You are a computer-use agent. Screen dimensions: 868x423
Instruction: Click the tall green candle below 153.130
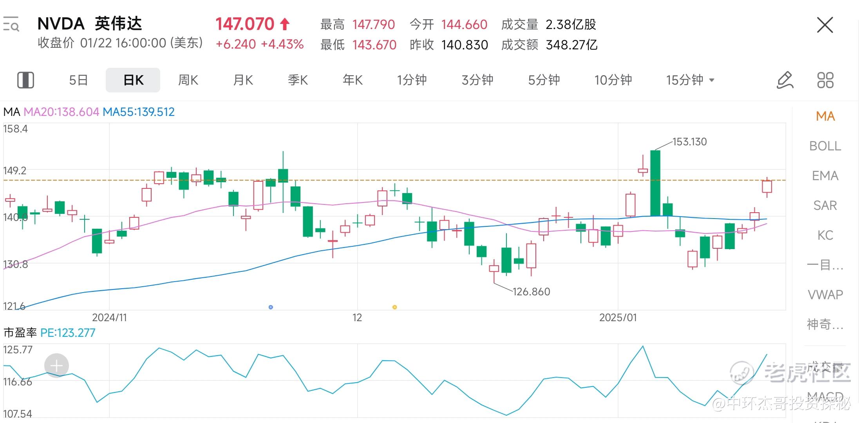(x=655, y=183)
